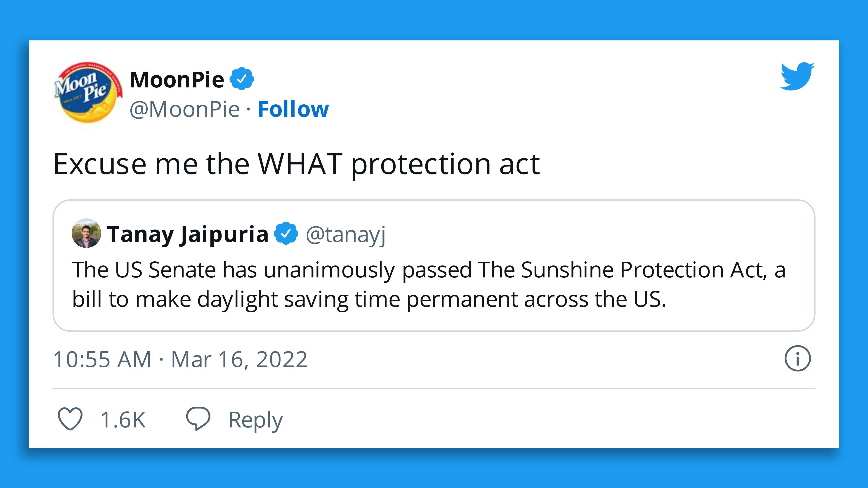Open the MoonPie display name
The height and width of the screenshot is (488, 868).
click(x=177, y=80)
